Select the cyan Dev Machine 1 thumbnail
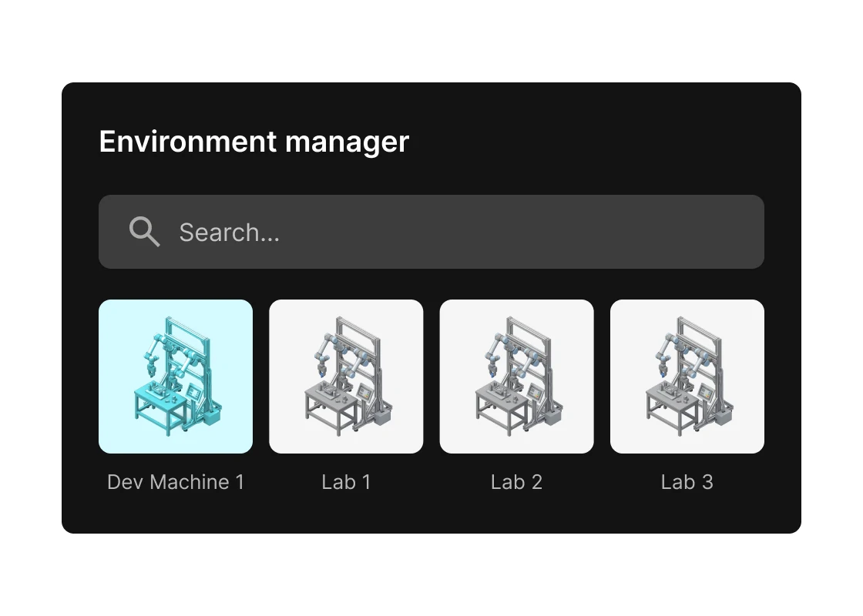863x616 pixels. 176,376
